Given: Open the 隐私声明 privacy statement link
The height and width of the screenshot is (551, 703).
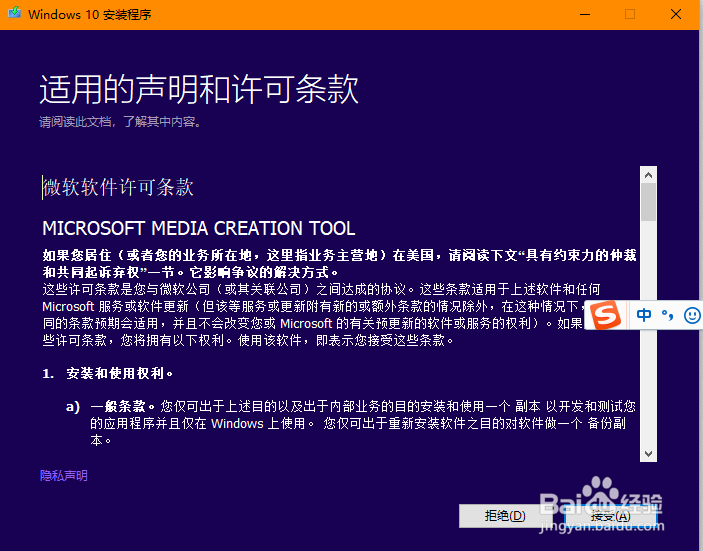Looking at the screenshot, I should (x=64, y=476).
